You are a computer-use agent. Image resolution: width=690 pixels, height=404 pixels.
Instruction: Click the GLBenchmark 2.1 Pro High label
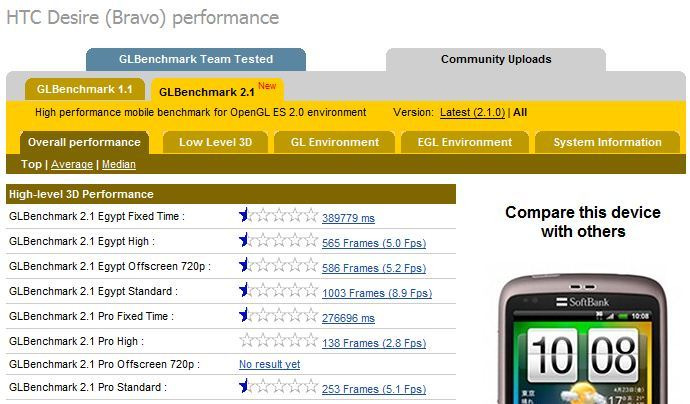(77, 342)
